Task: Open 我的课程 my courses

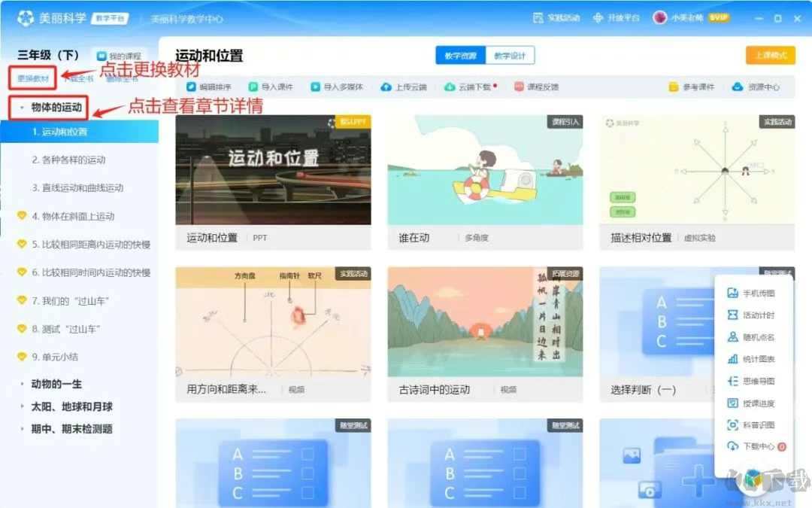Action: click(x=119, y=56)
